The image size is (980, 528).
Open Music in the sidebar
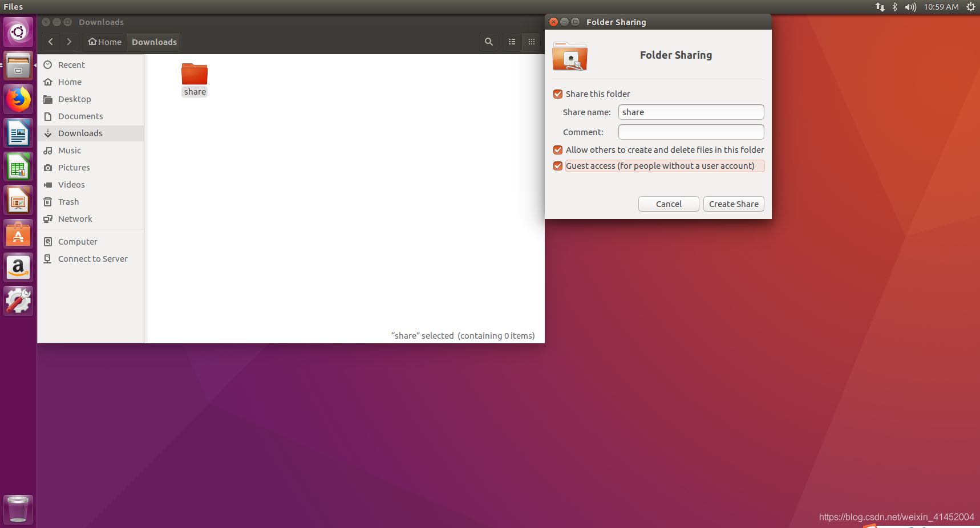[x=91, y=151]
